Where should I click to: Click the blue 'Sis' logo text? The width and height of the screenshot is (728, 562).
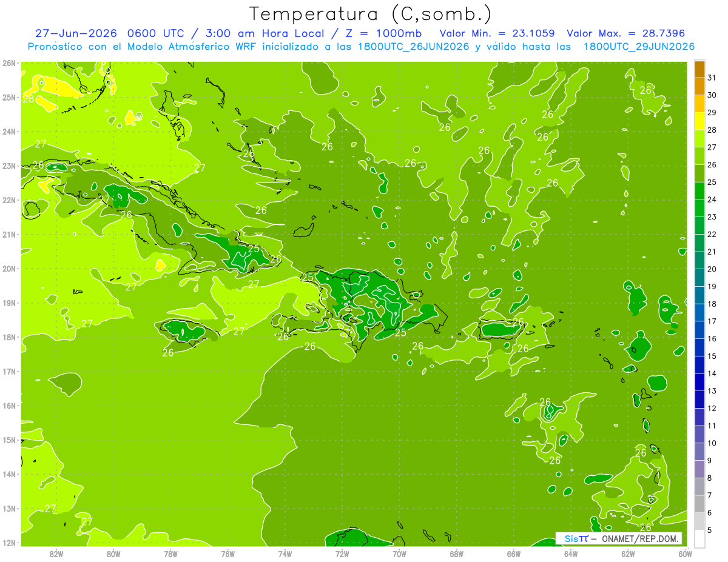click(571, 538)
